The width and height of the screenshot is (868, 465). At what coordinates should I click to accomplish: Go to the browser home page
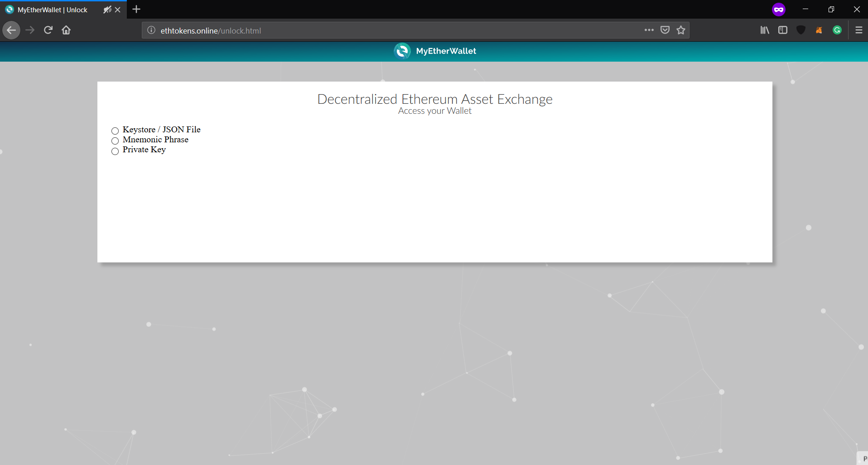coord(66,30)
